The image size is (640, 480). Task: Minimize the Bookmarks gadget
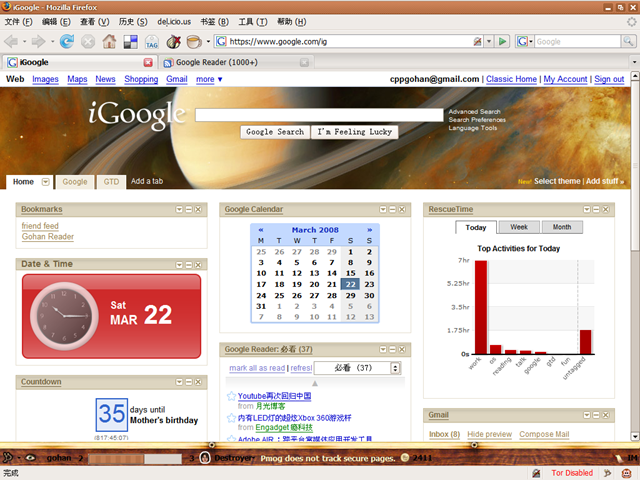[x=189, y=209]
